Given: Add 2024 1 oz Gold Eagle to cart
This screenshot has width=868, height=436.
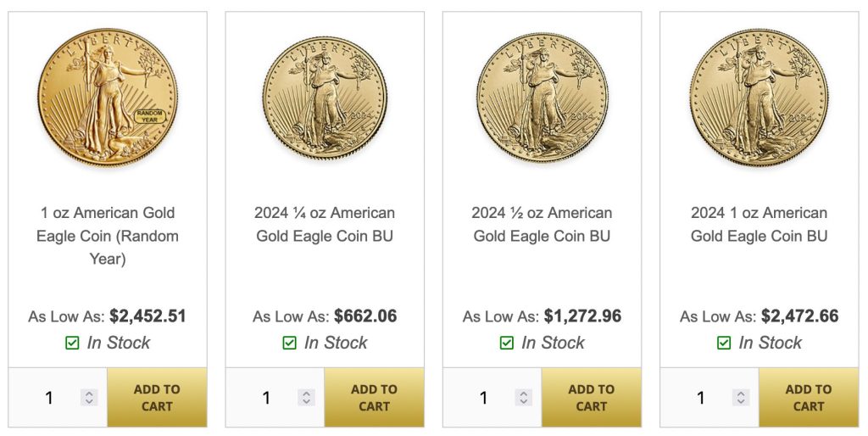Looking at the screenshot, I should coord(808,398).
